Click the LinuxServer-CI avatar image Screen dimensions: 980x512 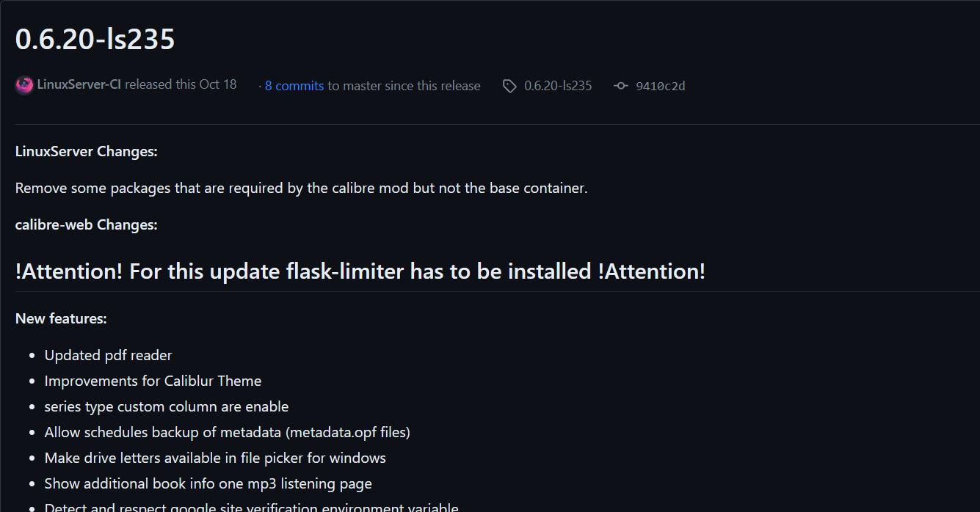(x=24, y=85)
